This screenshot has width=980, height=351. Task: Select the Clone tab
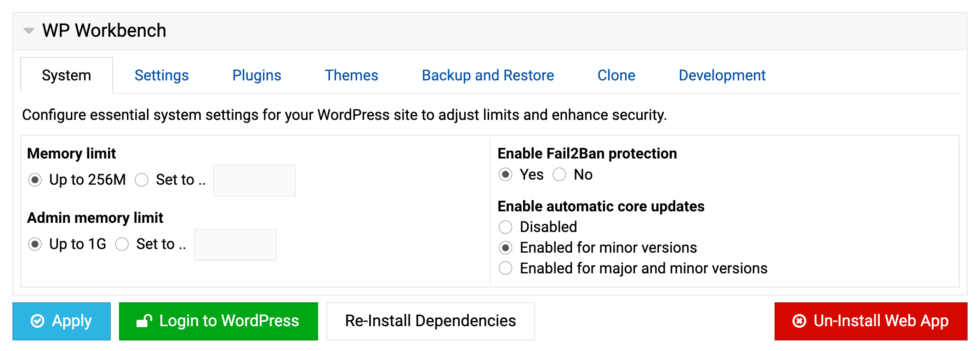[x=616, y=75]
